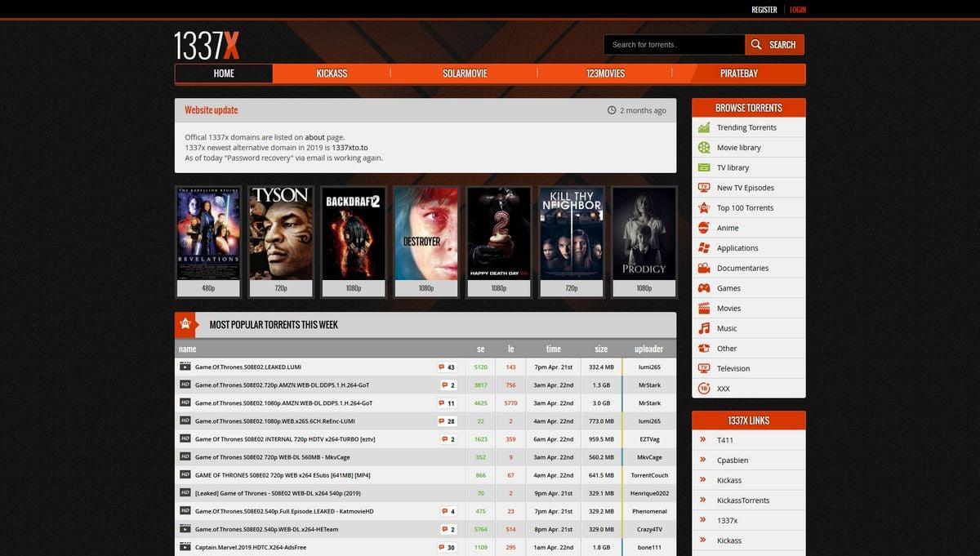Open the HOME navigation tab

224,73
